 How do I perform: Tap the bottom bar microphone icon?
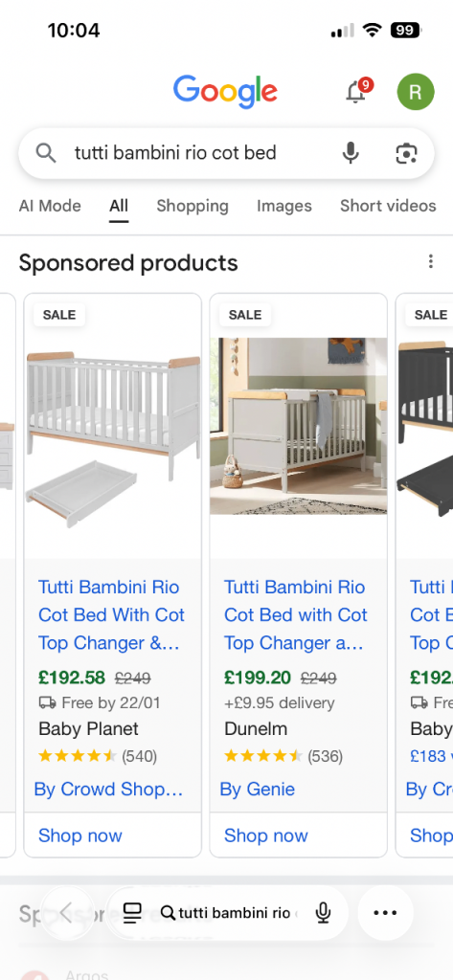tap(323, 913)
